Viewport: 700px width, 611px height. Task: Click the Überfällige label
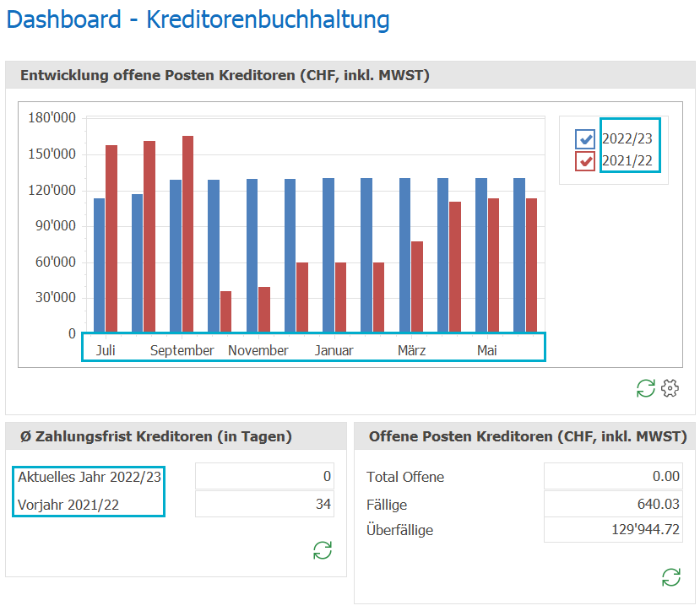pyautogui.click(x=399, y=530)
